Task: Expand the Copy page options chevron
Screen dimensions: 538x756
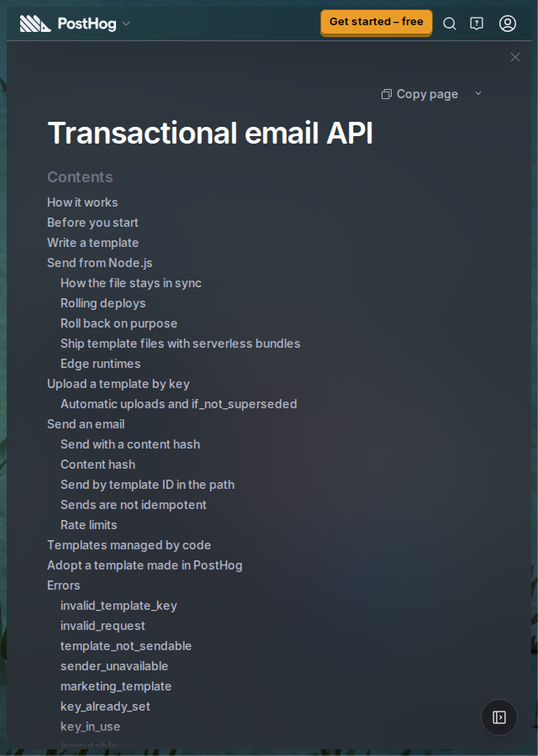Action: coord(477,93)
